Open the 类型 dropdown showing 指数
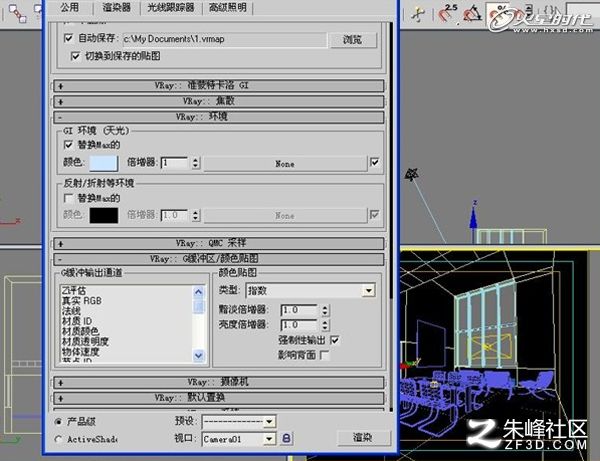This screenshot has height=461, width=600. click(310, 291)
